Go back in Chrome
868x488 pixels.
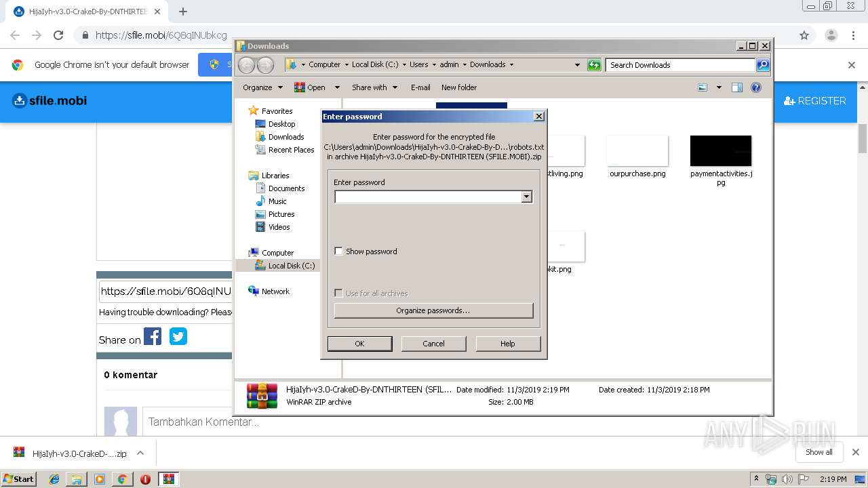15,35
